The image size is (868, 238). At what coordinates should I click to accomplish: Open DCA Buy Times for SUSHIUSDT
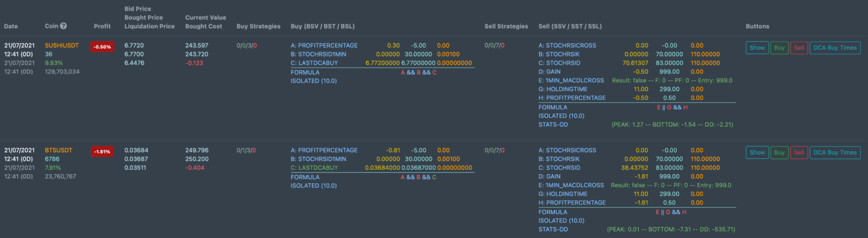pos(836,48)
